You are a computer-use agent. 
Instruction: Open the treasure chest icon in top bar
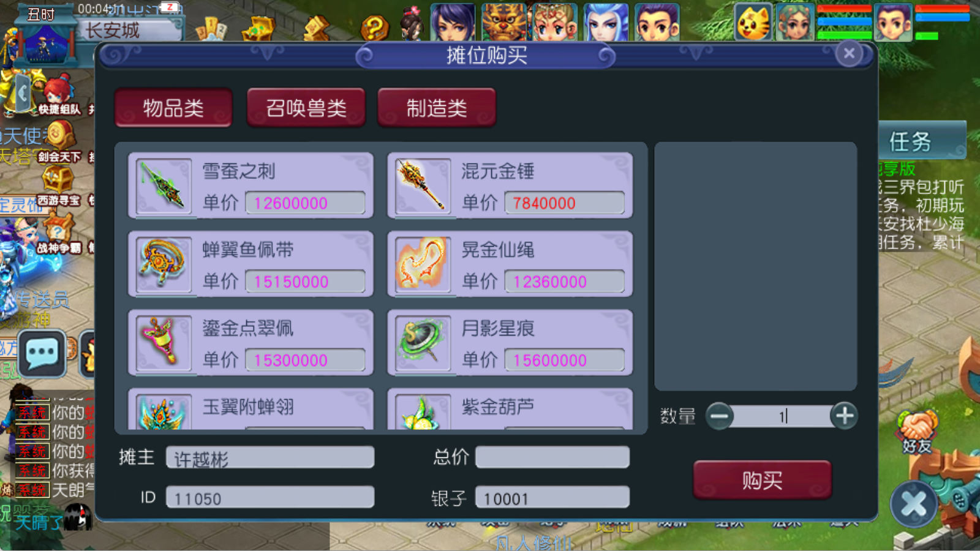pyautogui.click(x=259, y=28)
